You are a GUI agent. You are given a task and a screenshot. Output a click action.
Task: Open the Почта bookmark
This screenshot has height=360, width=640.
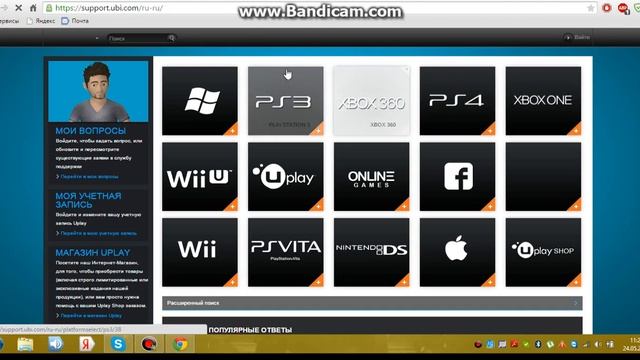pyautogui.click(x=75, y=21)
